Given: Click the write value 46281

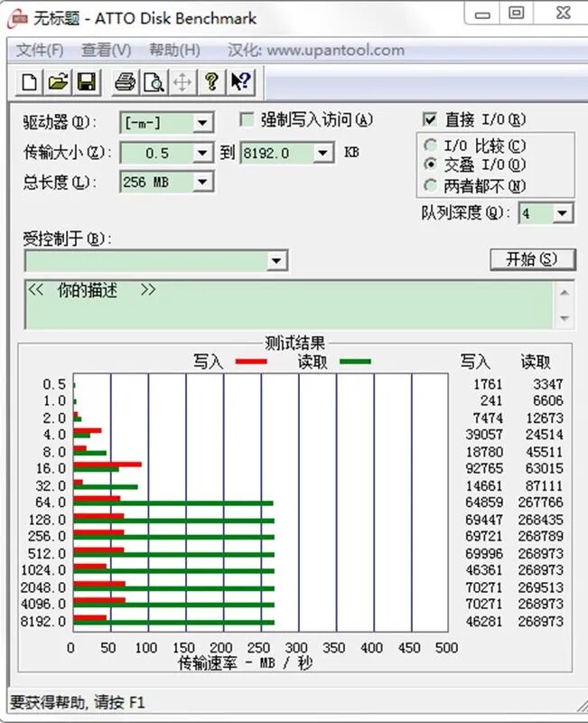Looking at the screenshot, I should 484,621.
